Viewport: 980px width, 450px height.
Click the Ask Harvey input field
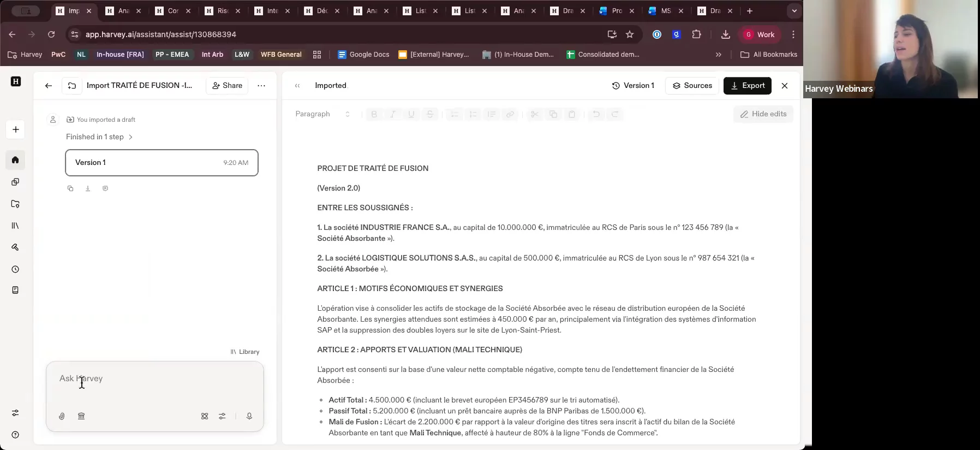click(154, 379)
